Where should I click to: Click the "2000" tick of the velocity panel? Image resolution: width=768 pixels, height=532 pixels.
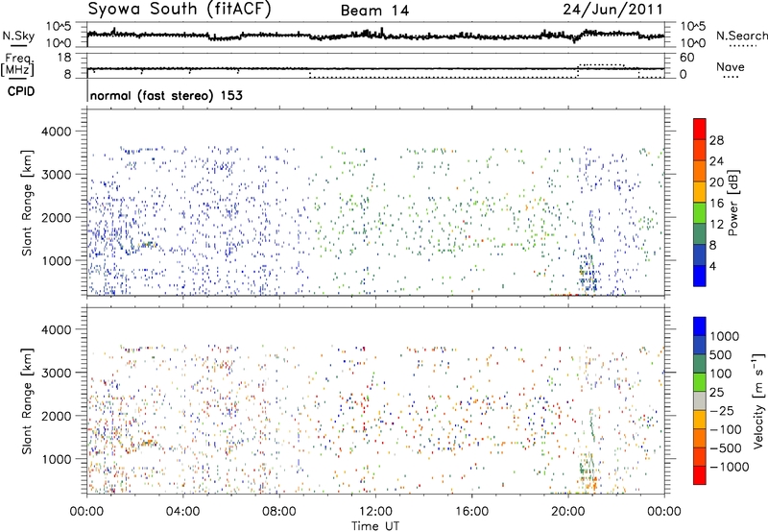(x=57, y=416)
